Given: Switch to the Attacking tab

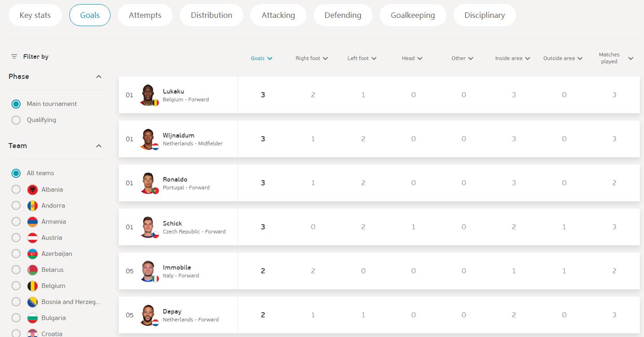Looking at the screenshot, I should click(x=278, y=15).
